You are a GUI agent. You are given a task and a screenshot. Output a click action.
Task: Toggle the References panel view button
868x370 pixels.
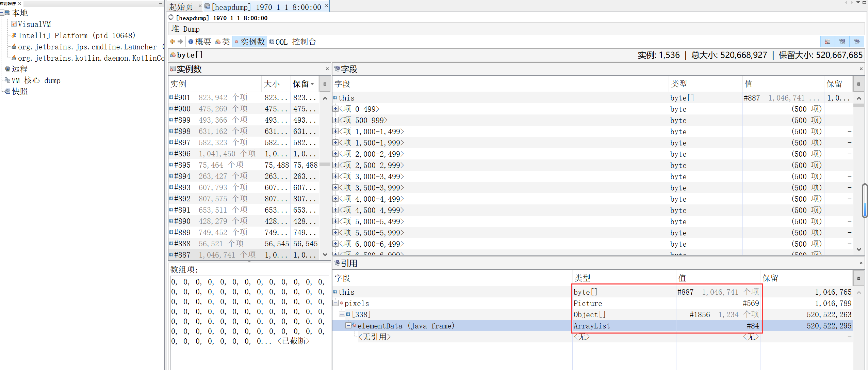pyautogui.click(x=856, y=42)
